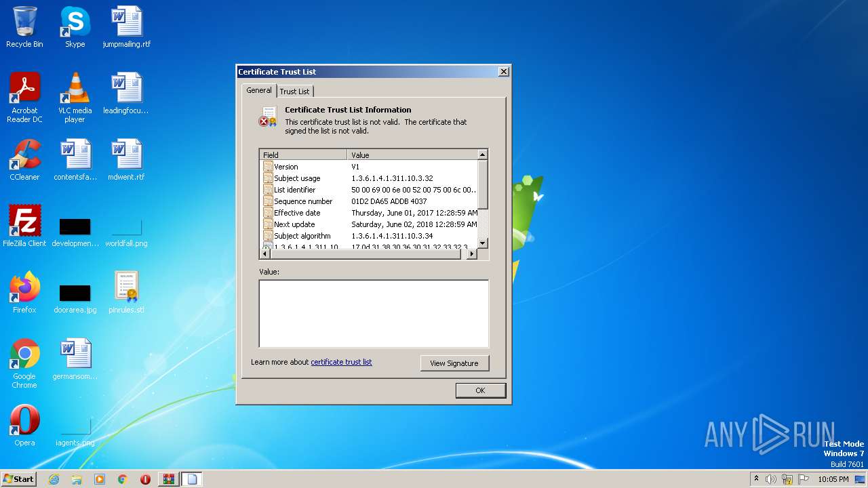The width and height of the screenshot is (868, 488).
Task: Open Opera from the taskbar
Action: [x=145, y=479]
